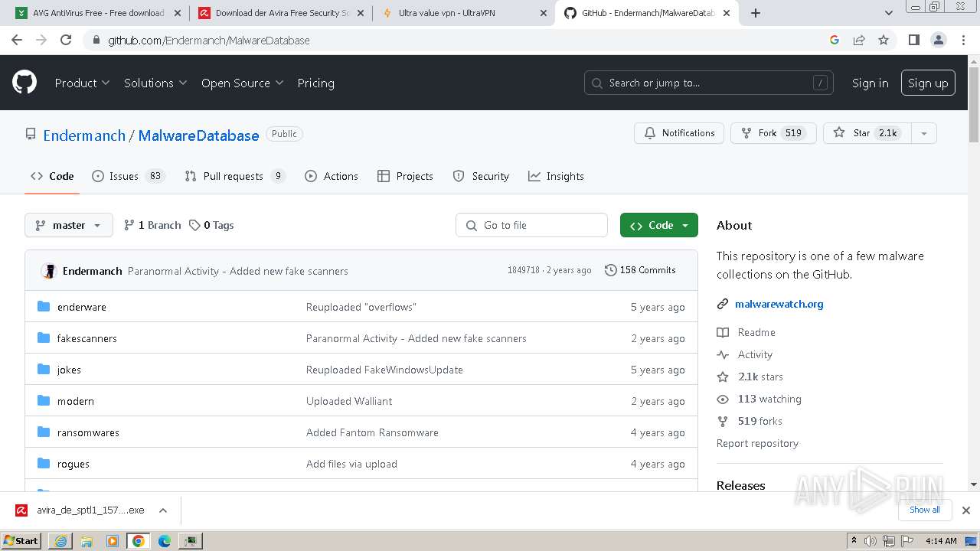This screenshot has width=980, height=551.
Task: Expand the Product menu
Action: click(x=82, y=83)
